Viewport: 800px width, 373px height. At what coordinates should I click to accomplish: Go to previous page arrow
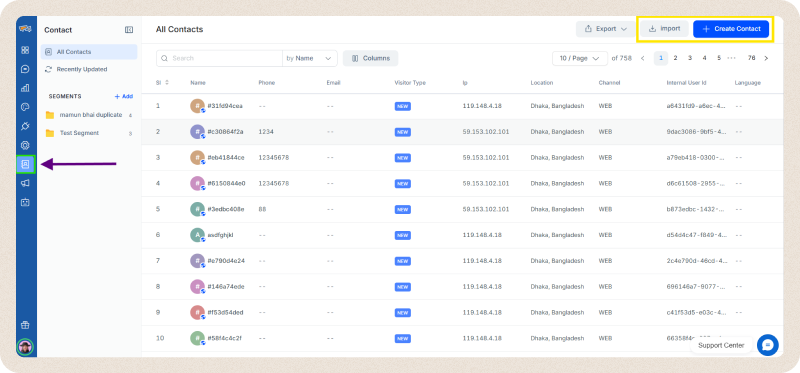point(643,58)
